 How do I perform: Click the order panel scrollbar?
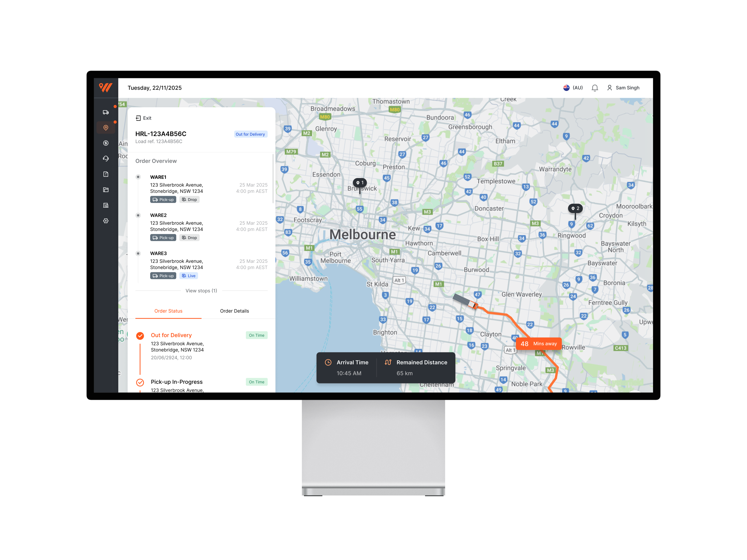coord(273,179)
